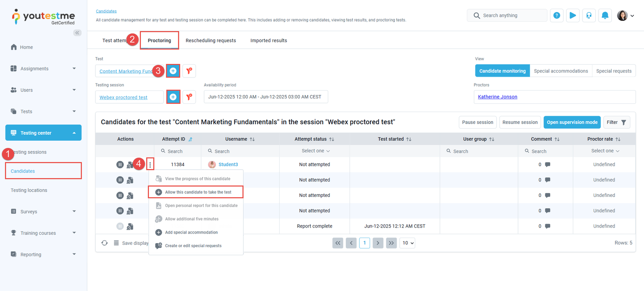Switch view to Special accommodations
The height and width of the screenshot is (291, 644).
coord(561,71)
